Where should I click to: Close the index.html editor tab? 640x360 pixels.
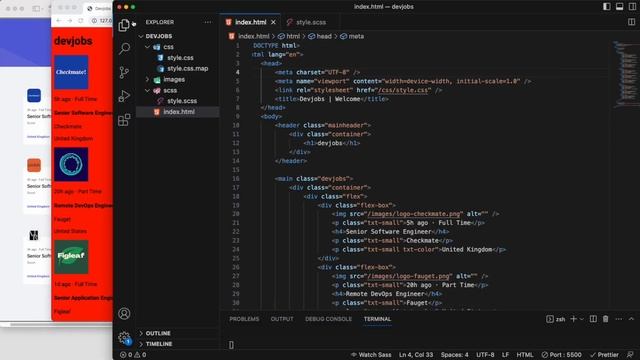(x=273, y=22)
